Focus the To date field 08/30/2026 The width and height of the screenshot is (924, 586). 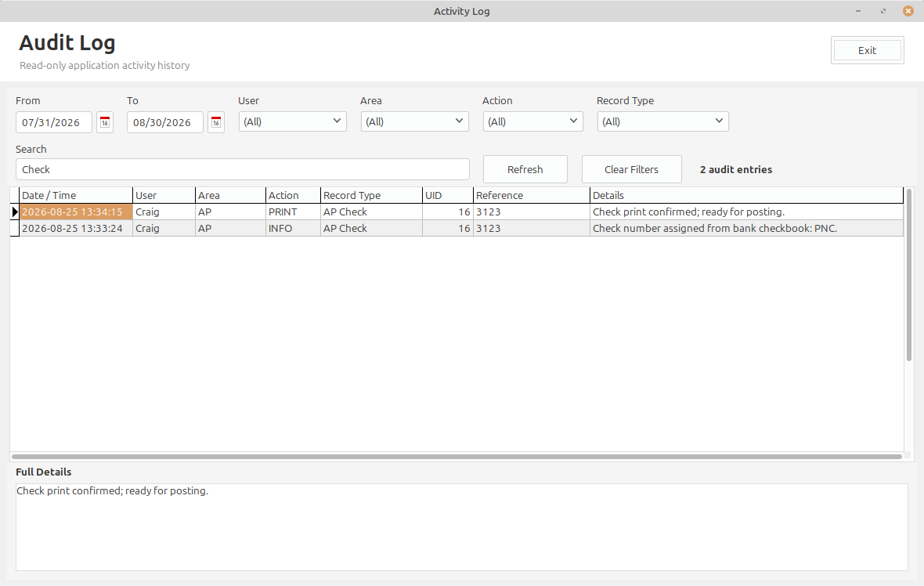[x=165, y=122]
